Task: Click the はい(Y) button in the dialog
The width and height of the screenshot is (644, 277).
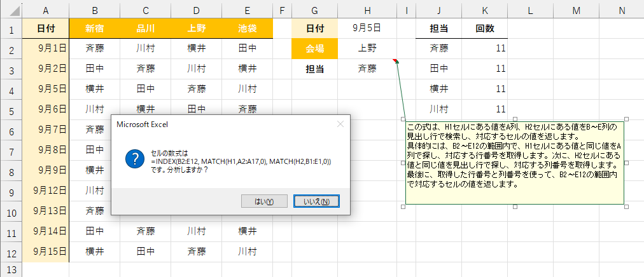Action: [x=264, y=201]
